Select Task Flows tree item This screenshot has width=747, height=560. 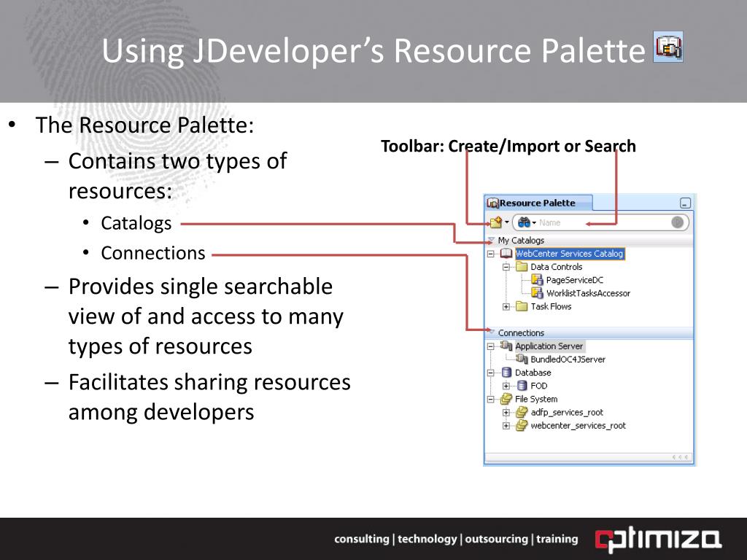[551, 307]
